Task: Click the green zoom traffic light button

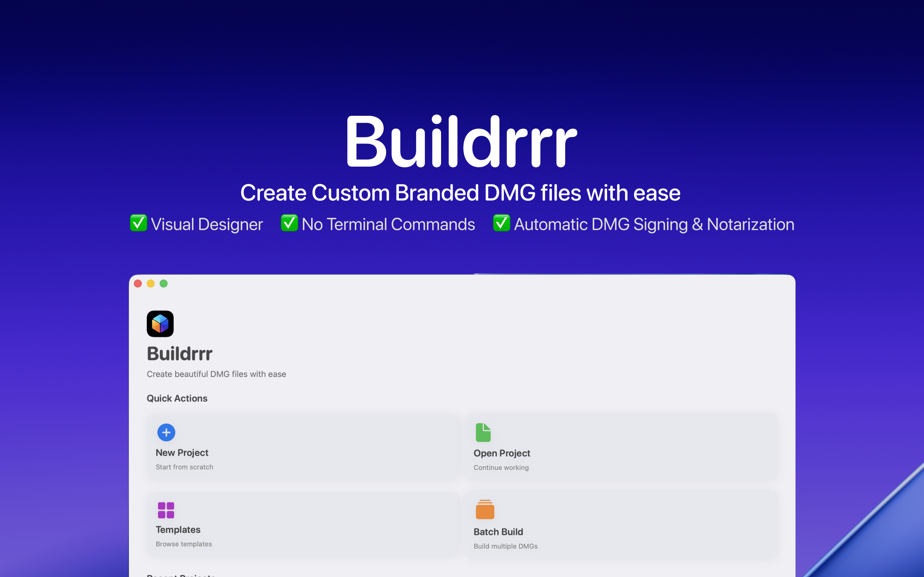Action: coord(164,283)
